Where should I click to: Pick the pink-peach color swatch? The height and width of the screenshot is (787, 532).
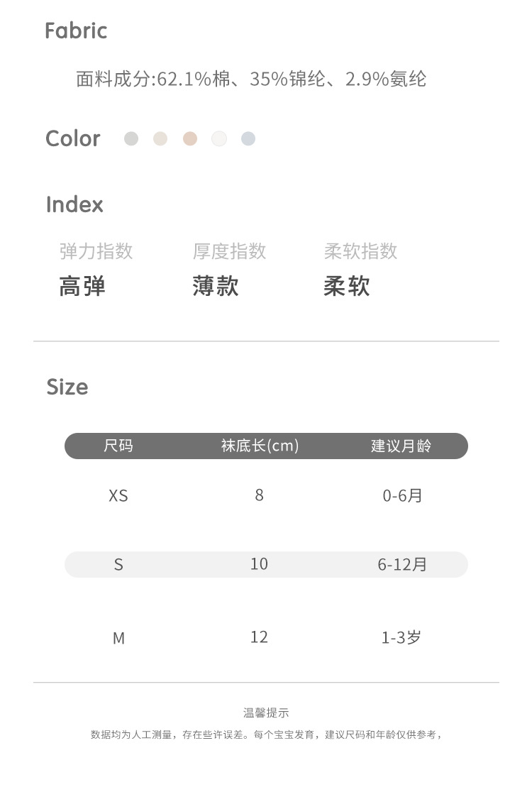click(189, 138)
